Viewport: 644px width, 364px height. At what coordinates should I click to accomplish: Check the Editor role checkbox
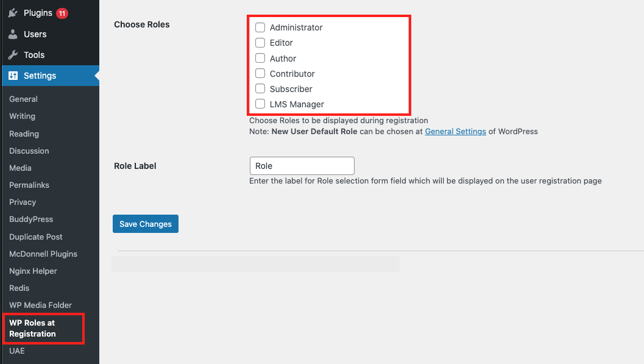(260, 43)
